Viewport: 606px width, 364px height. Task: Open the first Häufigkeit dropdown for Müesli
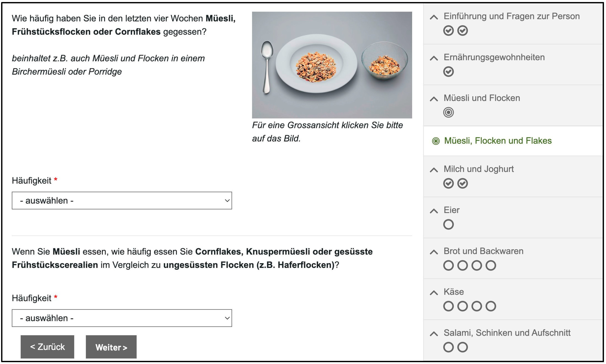[122, 200]
